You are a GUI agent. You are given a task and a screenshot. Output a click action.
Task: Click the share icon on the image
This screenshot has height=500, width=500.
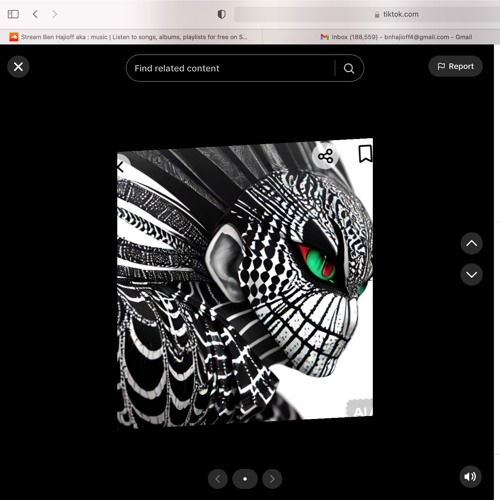tap(325, 156)
